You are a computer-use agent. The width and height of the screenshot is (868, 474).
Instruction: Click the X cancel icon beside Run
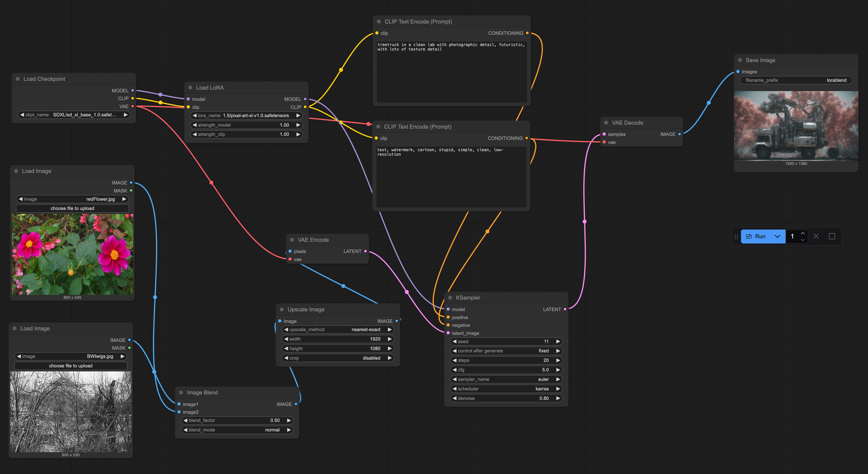pos(816,236)
